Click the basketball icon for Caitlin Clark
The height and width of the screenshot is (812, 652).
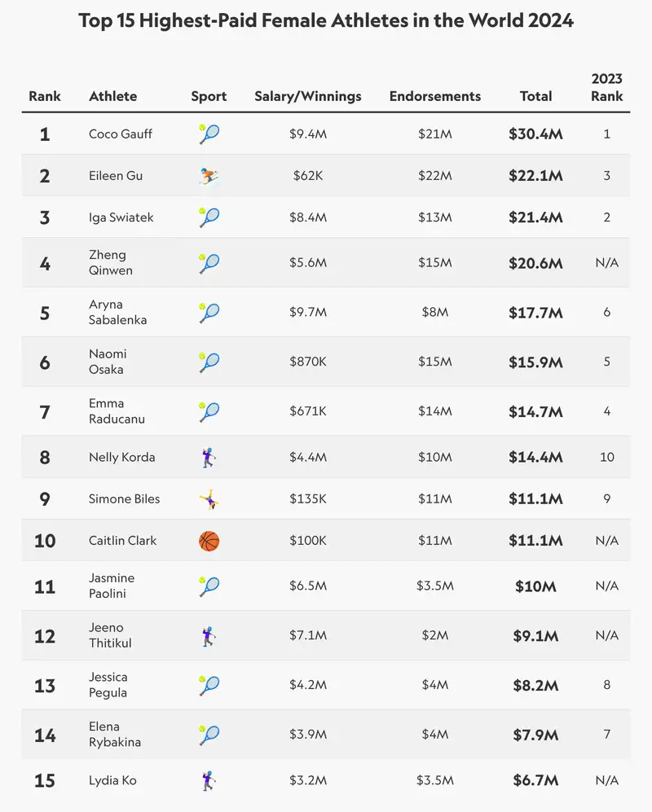coord(209,541)
